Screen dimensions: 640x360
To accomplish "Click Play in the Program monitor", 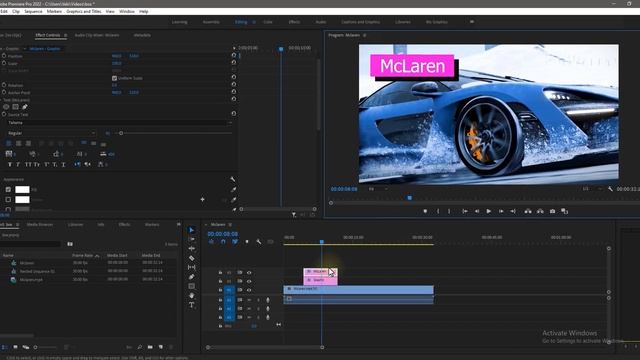I will pyautogui.click(x=488, y=211).
